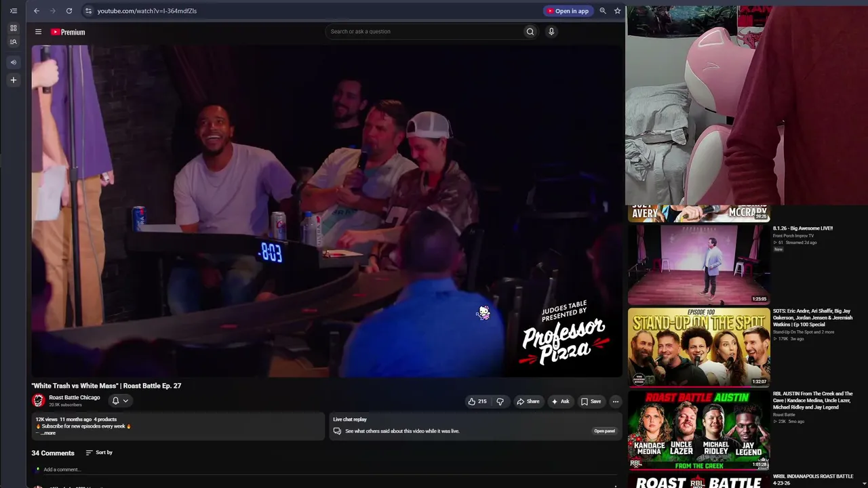Click the Live chat replay heading

coord(350,420)
